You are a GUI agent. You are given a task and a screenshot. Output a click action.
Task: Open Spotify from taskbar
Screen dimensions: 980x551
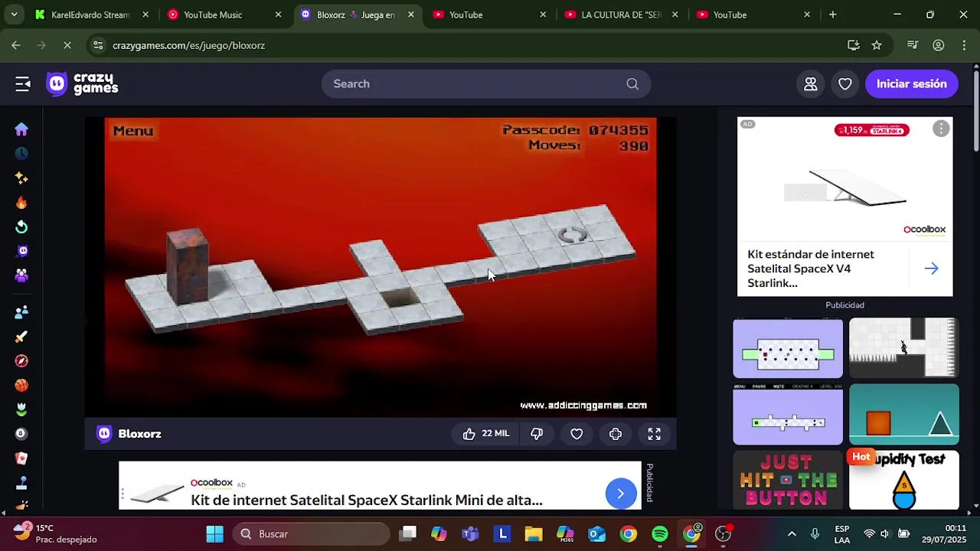coord(660,533)
